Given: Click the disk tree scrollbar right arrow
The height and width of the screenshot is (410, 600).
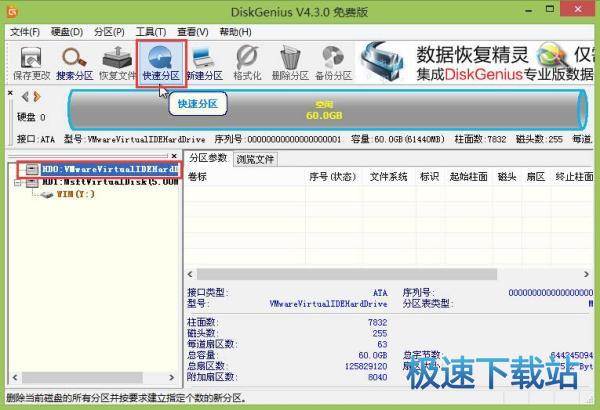Looking at the screenshot, I should tap(172, 377).
